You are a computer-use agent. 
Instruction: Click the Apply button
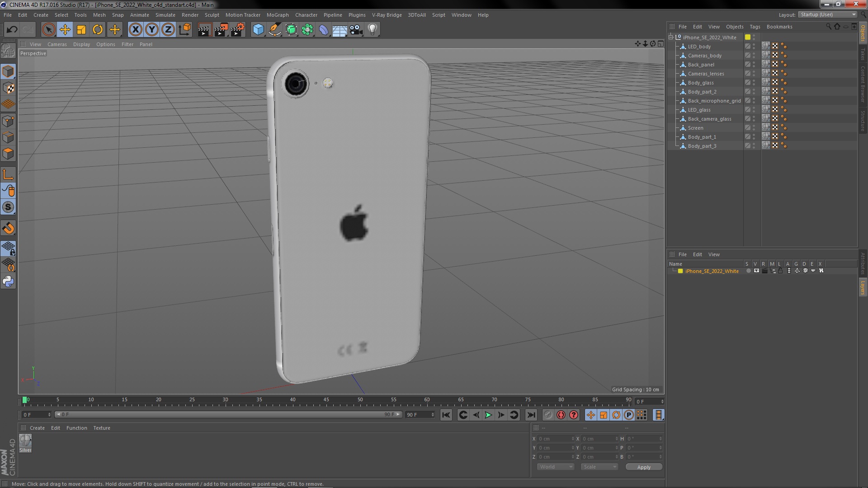(644, 467)
